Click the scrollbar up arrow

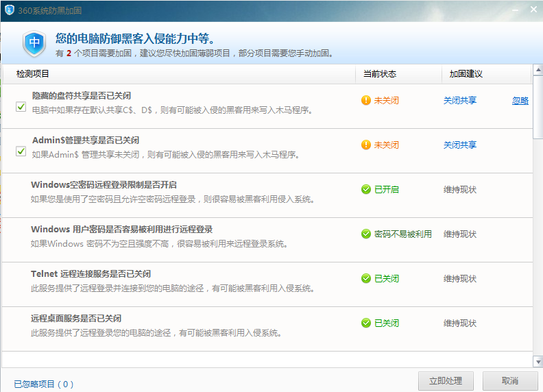[x=537, y=70]
